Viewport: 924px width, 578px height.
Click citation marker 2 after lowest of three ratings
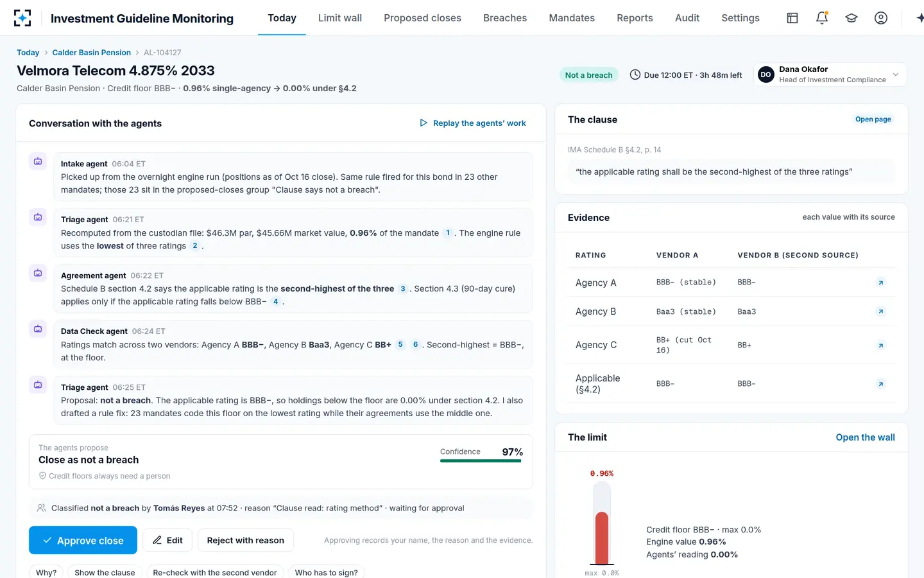click(195, 246)
